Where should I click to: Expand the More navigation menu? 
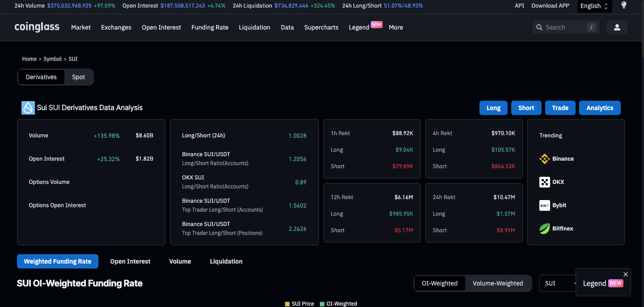tap(396, 27)
